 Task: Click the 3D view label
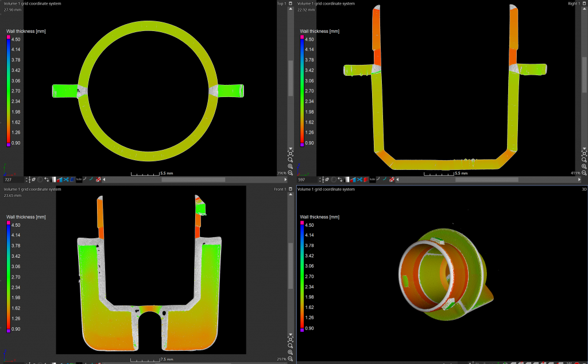(x=584, y=189)
